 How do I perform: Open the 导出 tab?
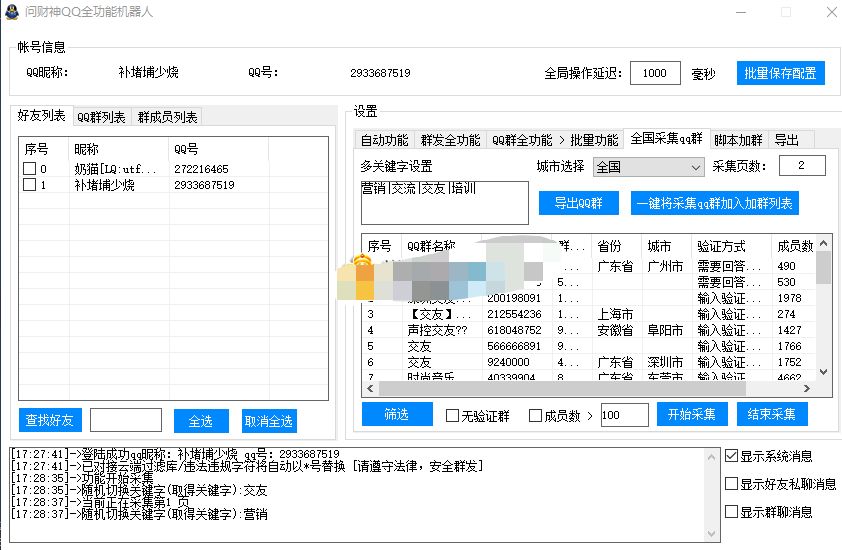coord(787,140)
